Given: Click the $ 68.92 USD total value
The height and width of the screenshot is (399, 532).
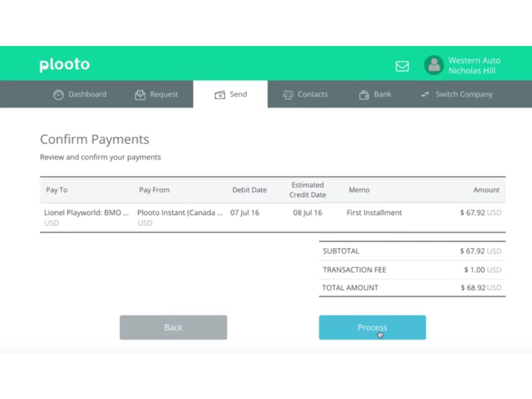Looking at the screenshot, I should (481, 288).
